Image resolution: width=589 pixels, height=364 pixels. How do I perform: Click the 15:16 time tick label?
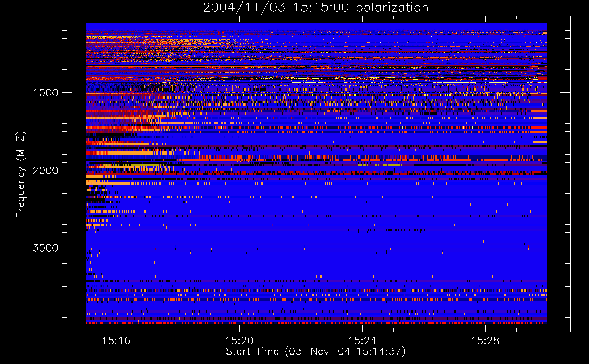point(116,341)
